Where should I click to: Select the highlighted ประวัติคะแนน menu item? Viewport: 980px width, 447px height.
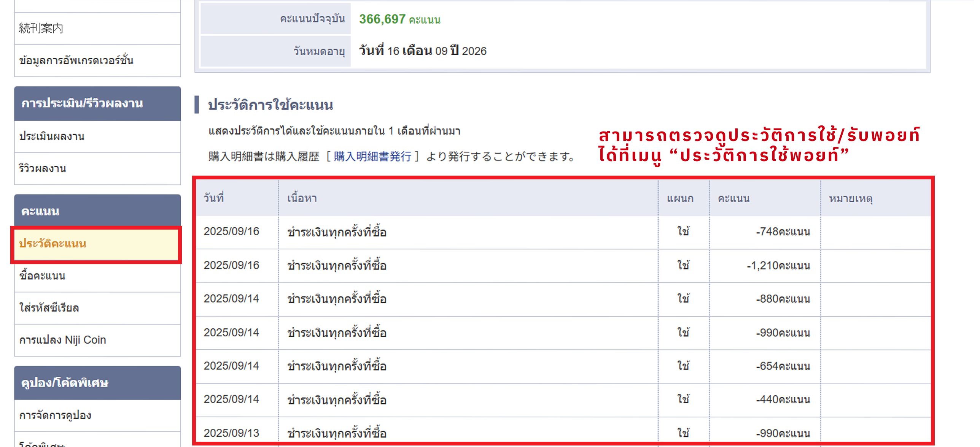(x=52, y=244)
